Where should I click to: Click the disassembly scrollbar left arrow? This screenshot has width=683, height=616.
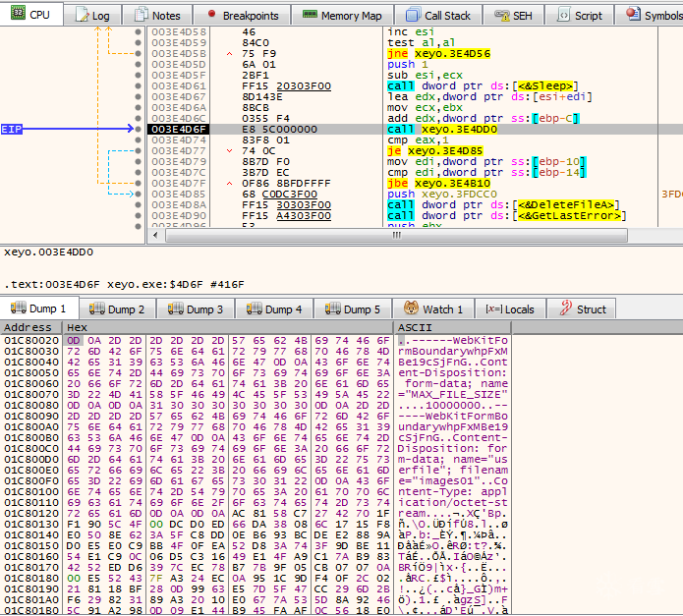(156, 235)
